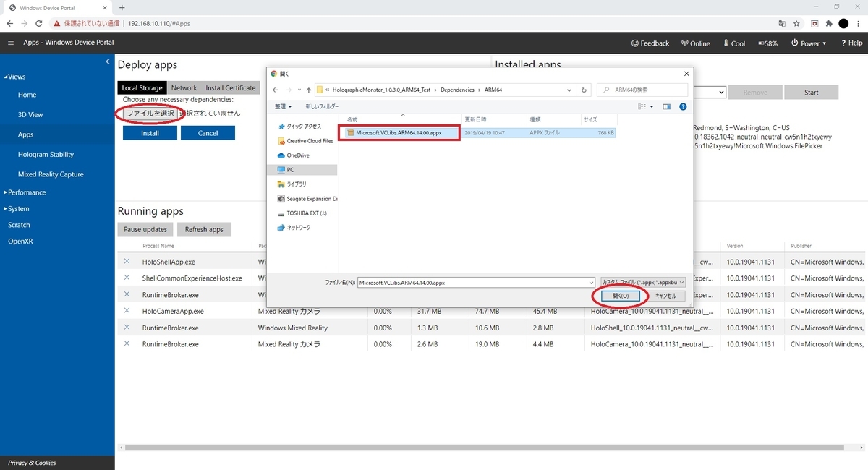Select PC in navigation pane
This screenshot has height=470, width=868.
[286, 170]
